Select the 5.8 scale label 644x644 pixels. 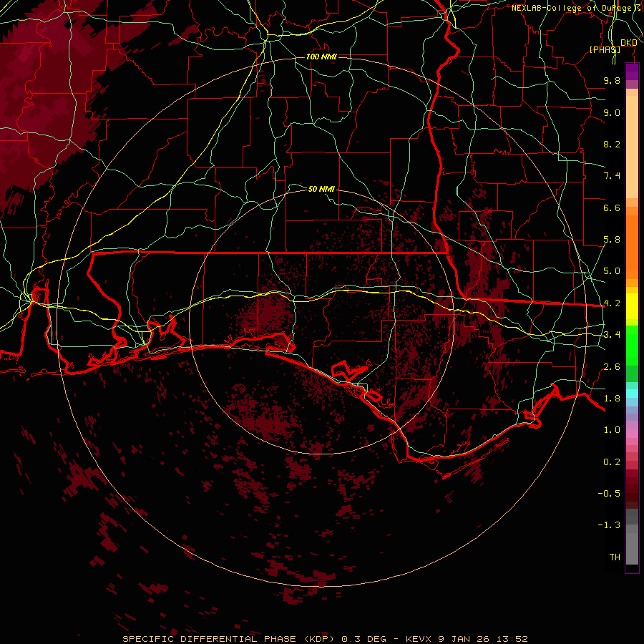click(x=612, y=240)
